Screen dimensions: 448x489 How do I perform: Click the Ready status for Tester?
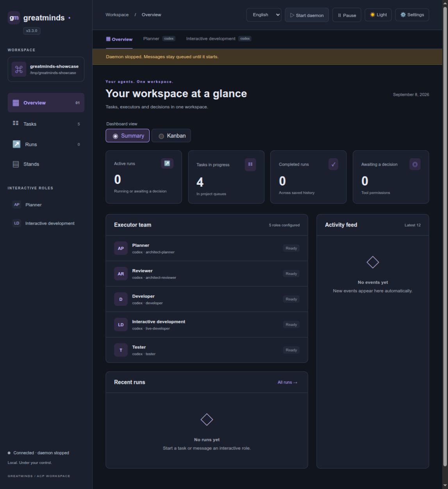[291, 350]
